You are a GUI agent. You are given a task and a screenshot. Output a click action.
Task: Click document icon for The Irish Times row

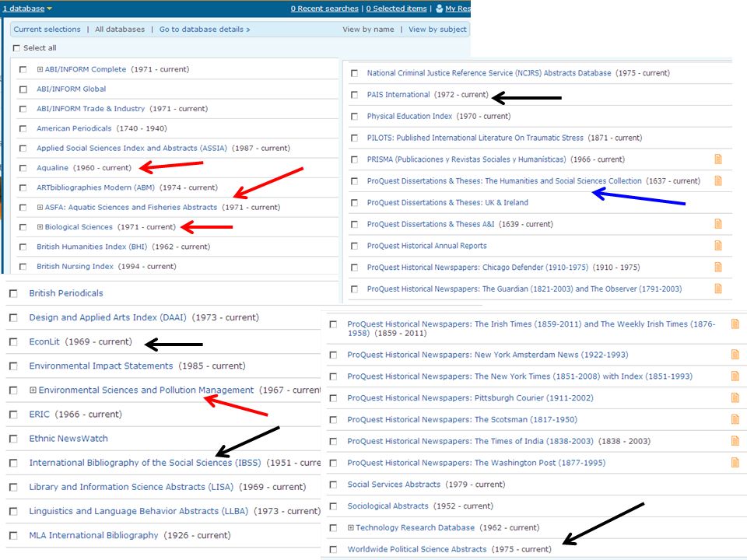coord(735,324)
